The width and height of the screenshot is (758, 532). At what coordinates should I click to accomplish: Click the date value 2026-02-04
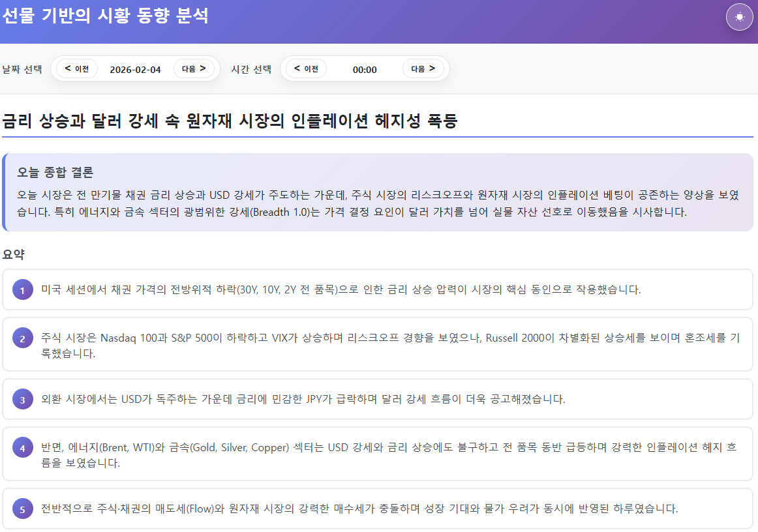[x=135, y=70]
